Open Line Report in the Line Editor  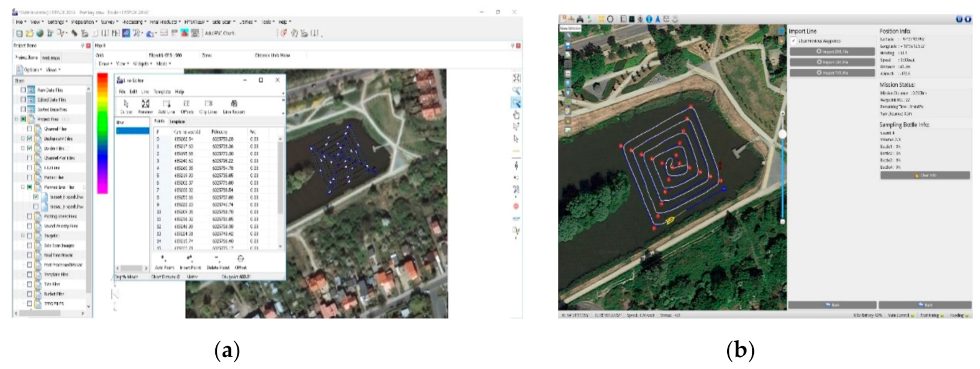click(233, 105)
